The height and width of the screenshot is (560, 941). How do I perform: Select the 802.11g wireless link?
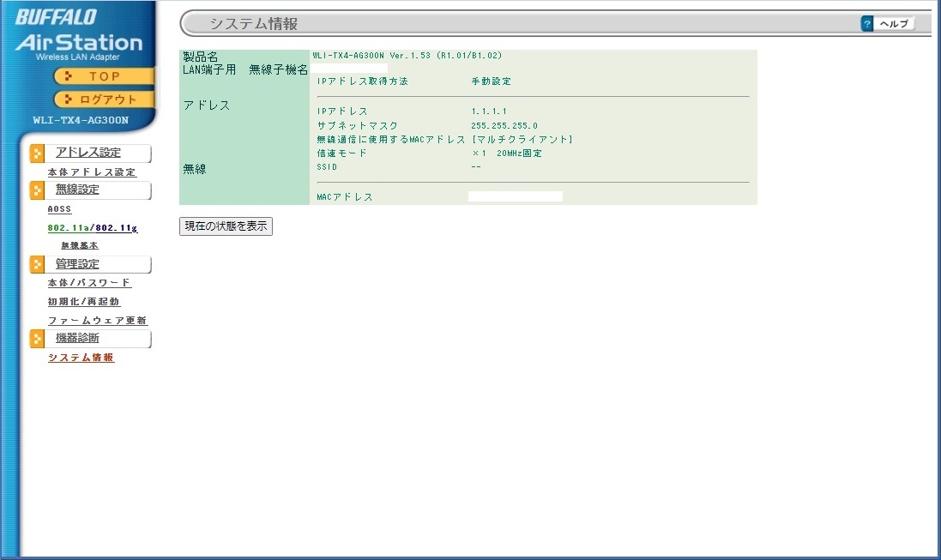[x=117, y=228]
